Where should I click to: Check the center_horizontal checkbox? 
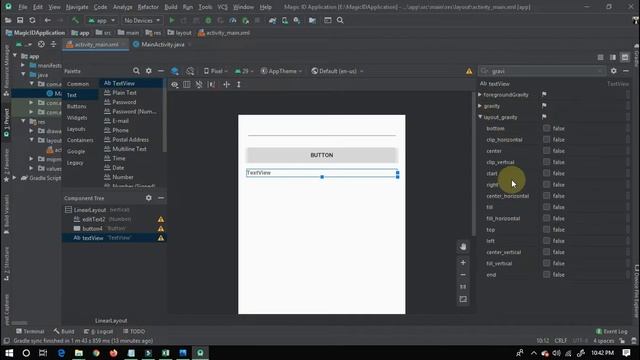click(x=546, y=196)
